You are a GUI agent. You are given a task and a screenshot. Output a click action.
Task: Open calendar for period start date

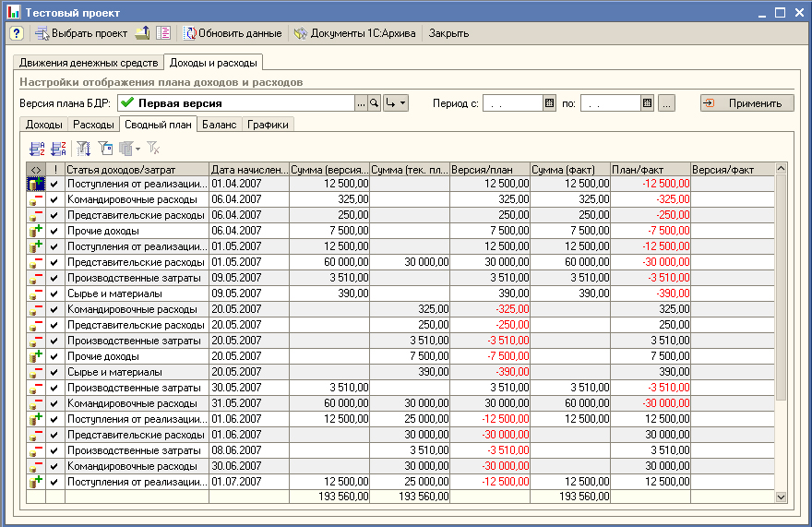(x=550, y=103)
